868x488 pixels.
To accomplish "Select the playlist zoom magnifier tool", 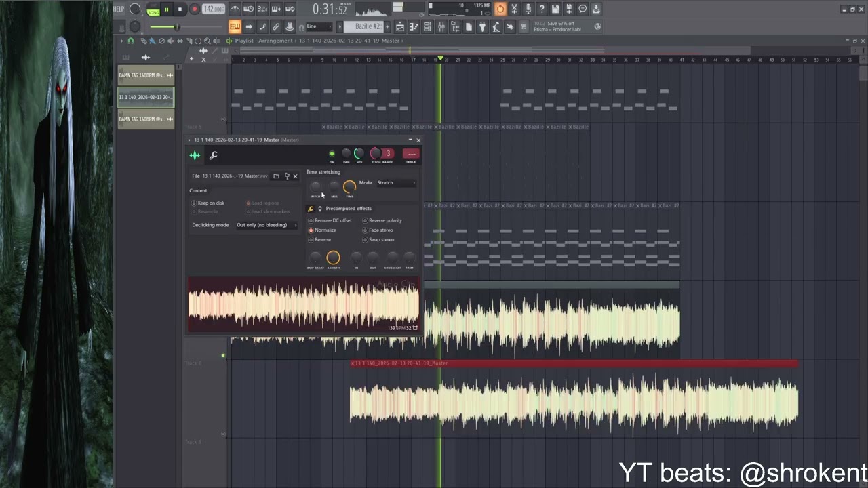I will [207, 41].
